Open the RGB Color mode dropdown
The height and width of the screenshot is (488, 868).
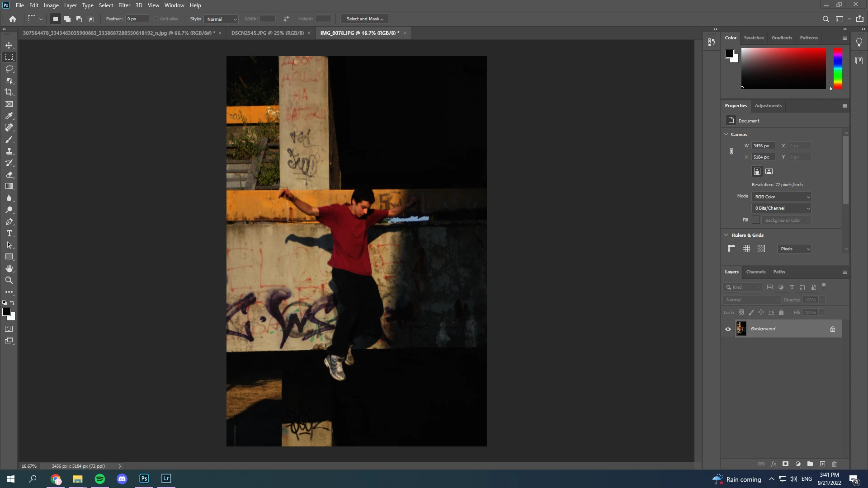782,197
